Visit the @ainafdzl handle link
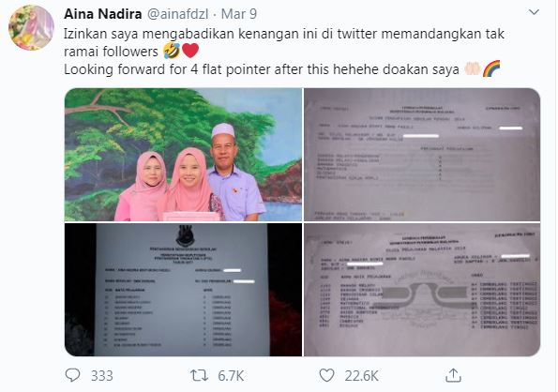This screenshot has width=558, height=392. tap(178, 14)
